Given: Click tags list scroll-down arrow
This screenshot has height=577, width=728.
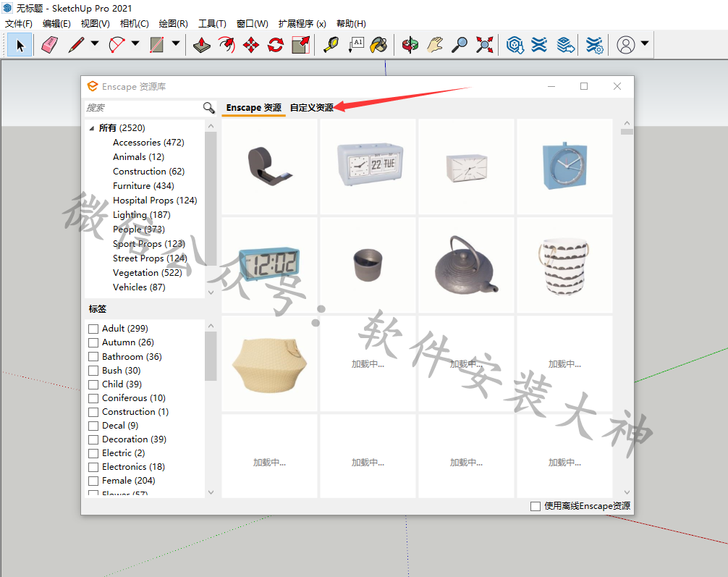Looking at the screenshot, I should [x=211, y=492].
